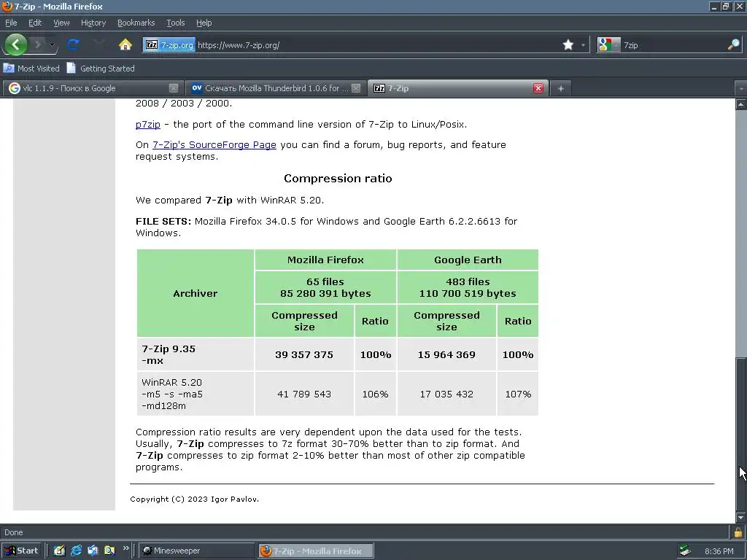Click the Google Earth column header
This screenshot has width=747, height=560.
[468, 260]
